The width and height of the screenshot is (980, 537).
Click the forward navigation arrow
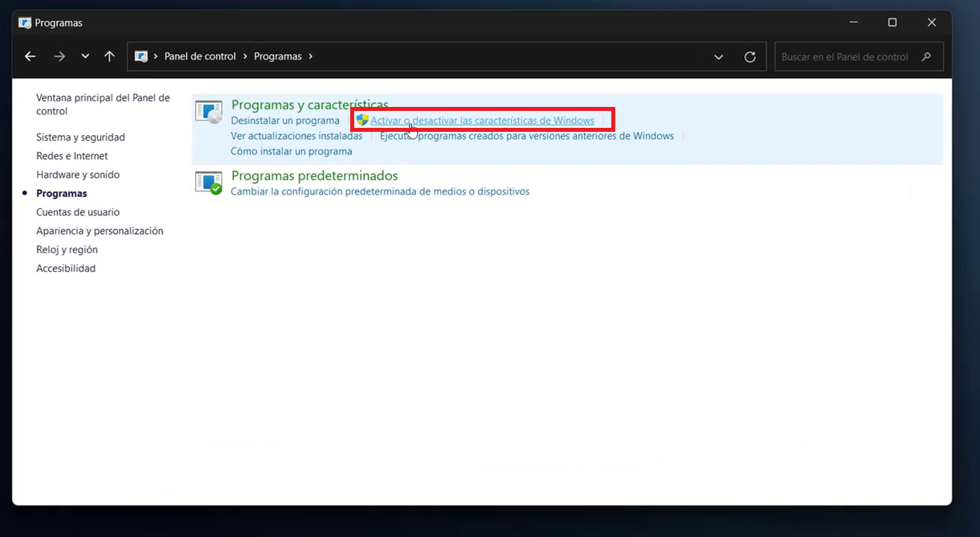(x=59, y=56)
